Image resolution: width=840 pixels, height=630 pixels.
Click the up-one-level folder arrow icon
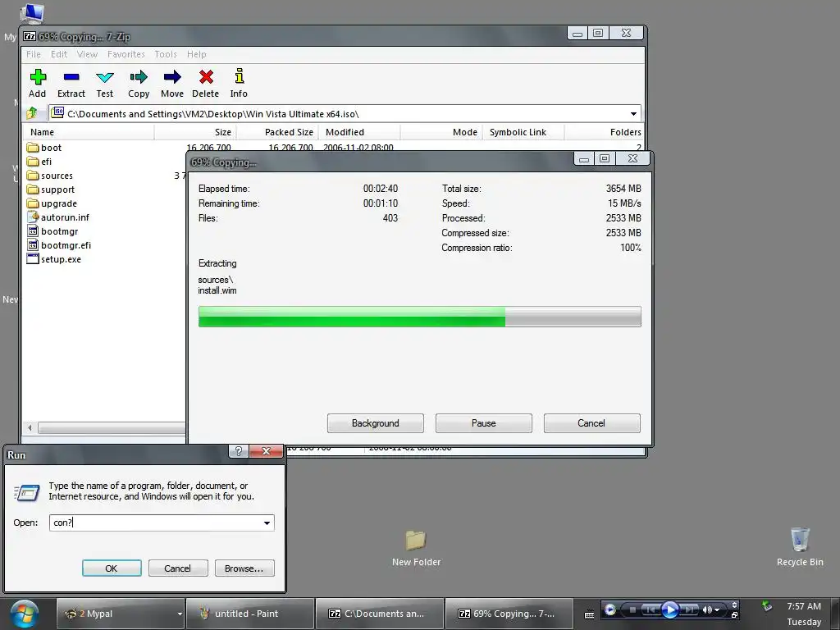(32, 113)
